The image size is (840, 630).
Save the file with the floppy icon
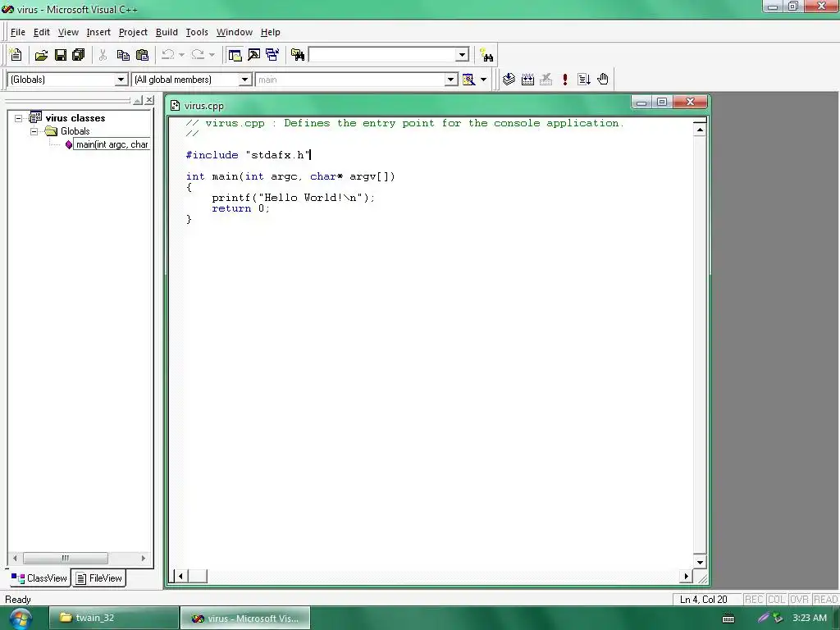(61, 55)
